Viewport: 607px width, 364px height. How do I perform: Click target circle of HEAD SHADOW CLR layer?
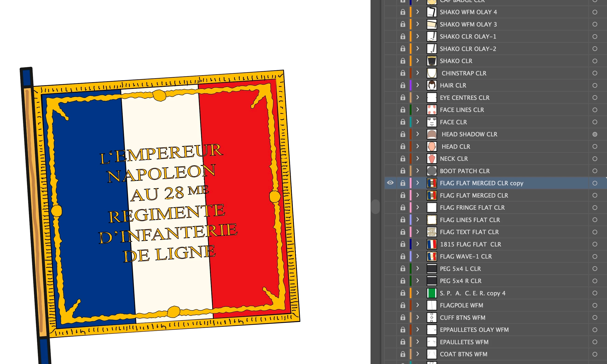[595, 135]
